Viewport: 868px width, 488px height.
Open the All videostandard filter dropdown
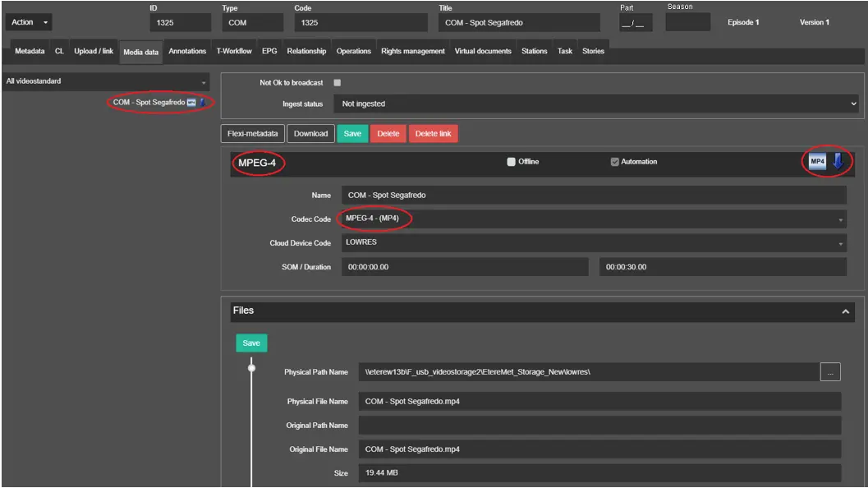pyautogui.click(x=106, y=82)
